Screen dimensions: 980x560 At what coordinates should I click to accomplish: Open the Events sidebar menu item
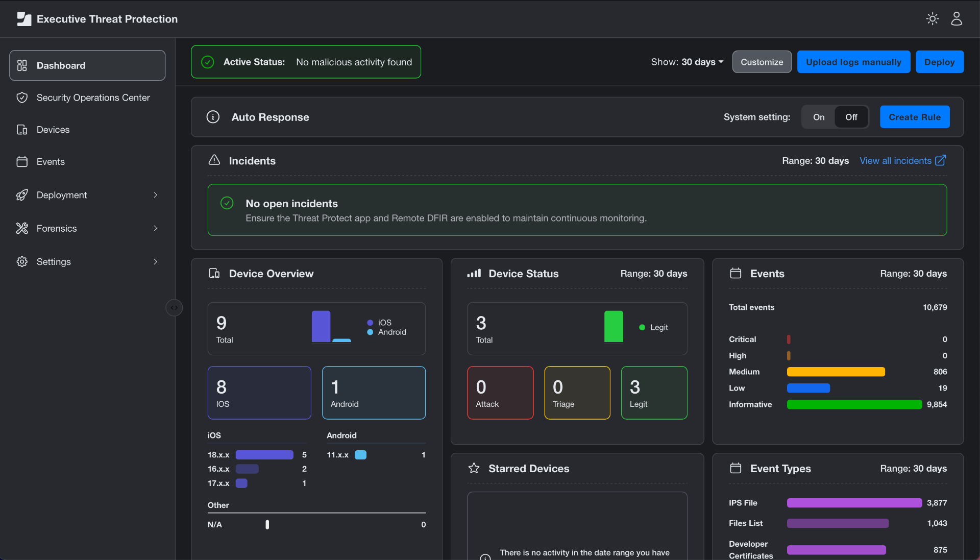pos(87,162)
